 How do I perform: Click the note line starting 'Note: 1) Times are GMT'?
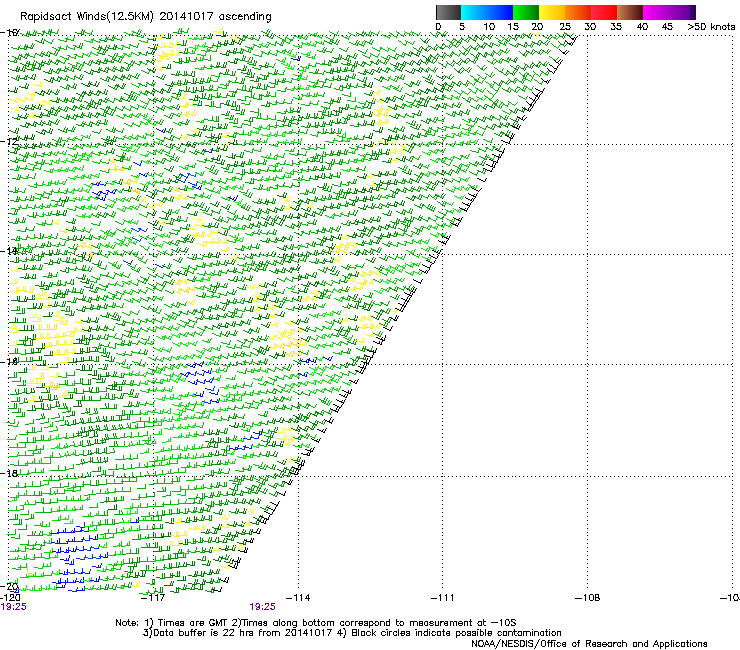pyautogui.click(x=315, y=623)
